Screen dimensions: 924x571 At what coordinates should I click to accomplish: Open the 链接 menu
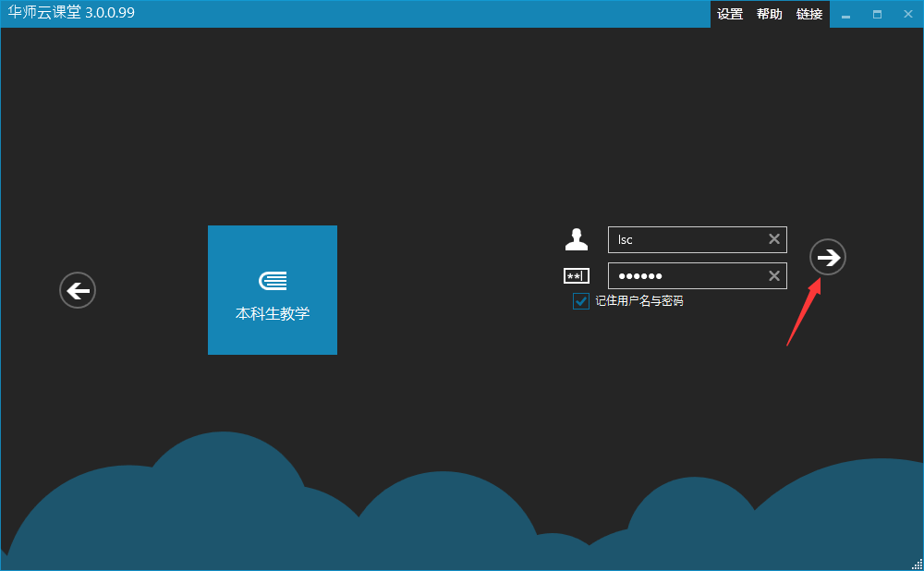coord(809,14)
